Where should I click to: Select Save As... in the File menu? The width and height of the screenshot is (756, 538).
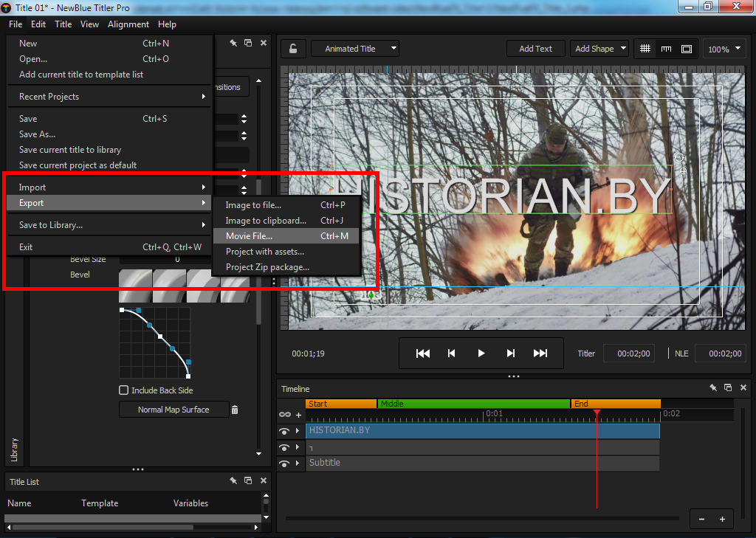(x=37, y=134)
